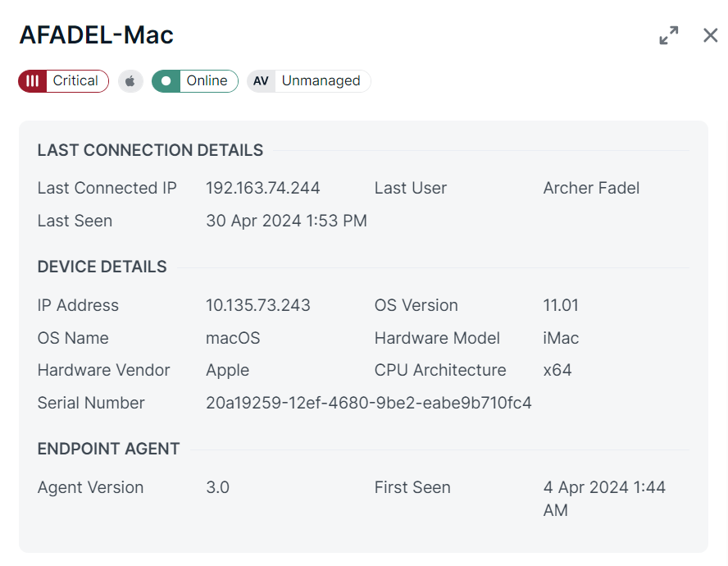Click the Apple hardware vendor value
The width and height of the screenshot is (728, 566).
coord(227,370)
